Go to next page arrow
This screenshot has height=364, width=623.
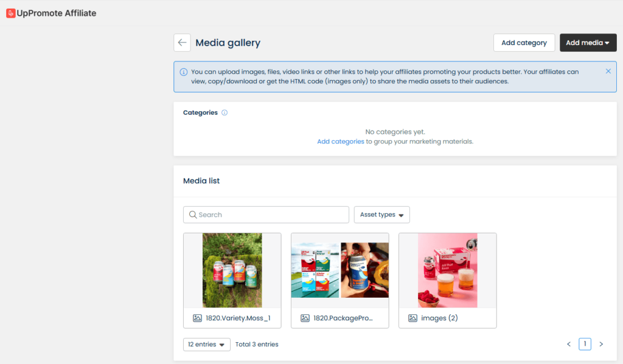coord(601,344)
